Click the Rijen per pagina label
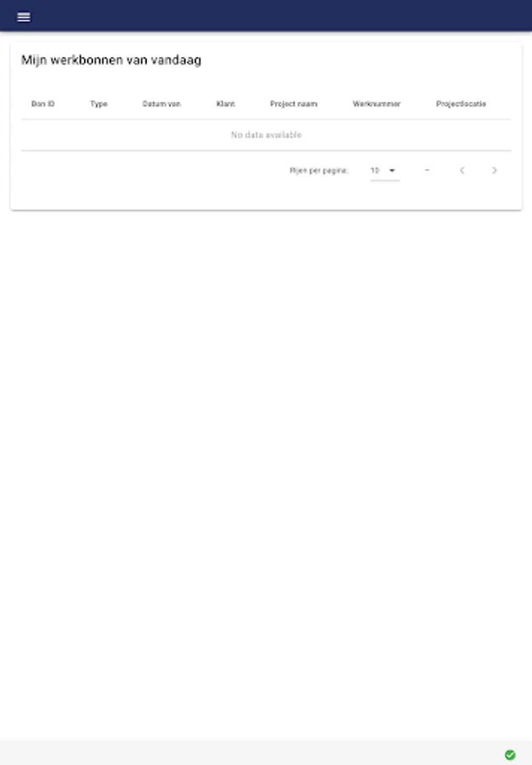This screenshot has height=765, width=532. tap(319, 170)
